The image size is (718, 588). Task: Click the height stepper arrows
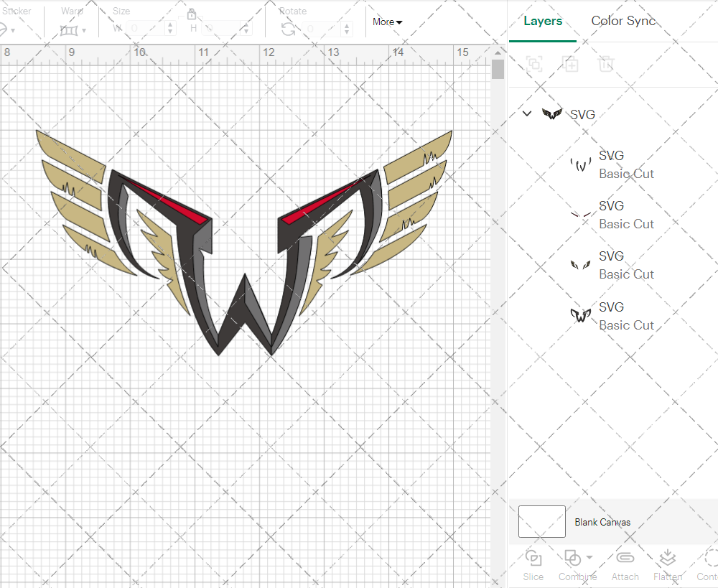click(x=246, y=29)
